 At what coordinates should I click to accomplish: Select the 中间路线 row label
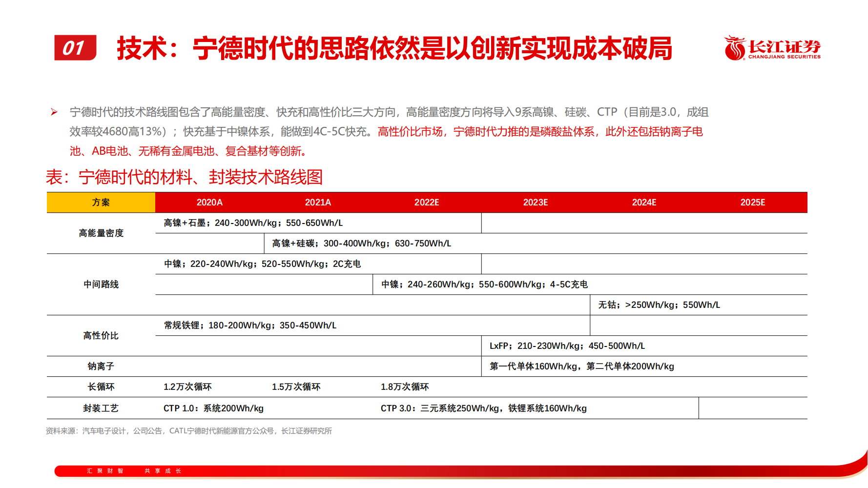click(101, 285)
